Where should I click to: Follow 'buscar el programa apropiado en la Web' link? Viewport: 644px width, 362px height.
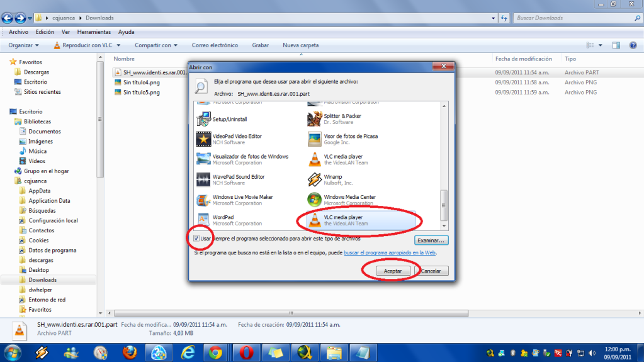click(x=389, y=252)
